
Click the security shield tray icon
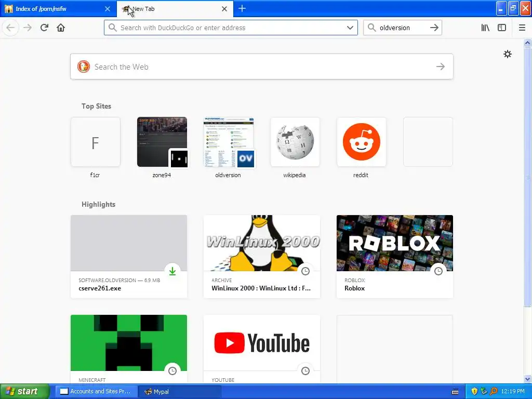(x=474, y=391)
